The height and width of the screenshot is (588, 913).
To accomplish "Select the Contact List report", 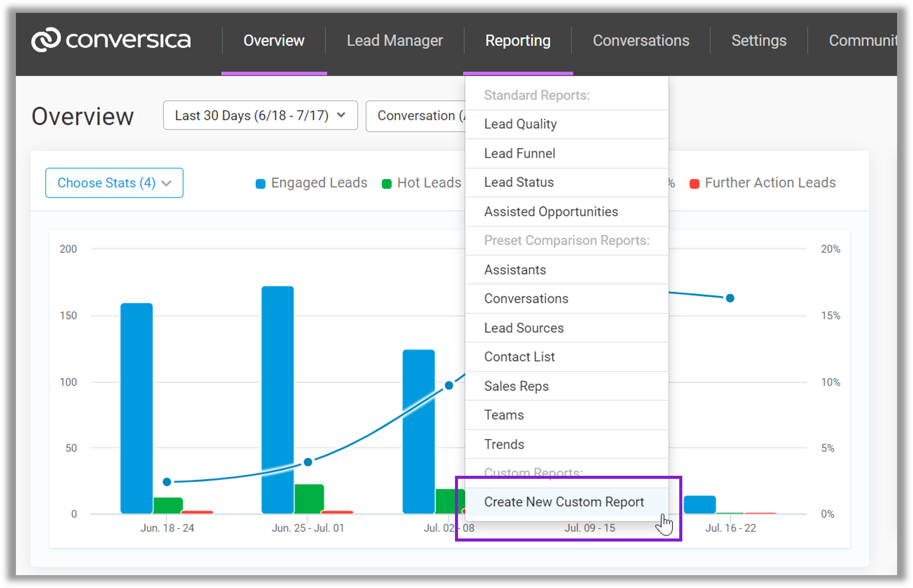I will pyautogui.click(x=567, y=357).
